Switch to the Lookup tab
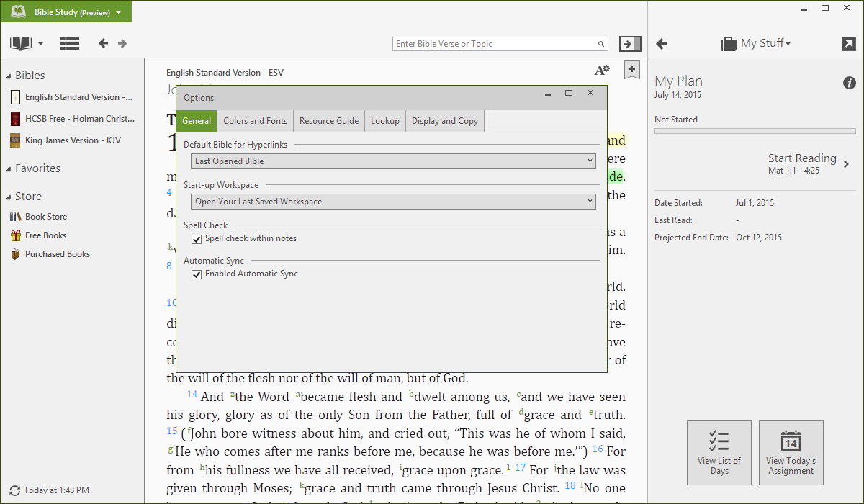This screenshot has width=864, height=504. [x=385, y=121]
